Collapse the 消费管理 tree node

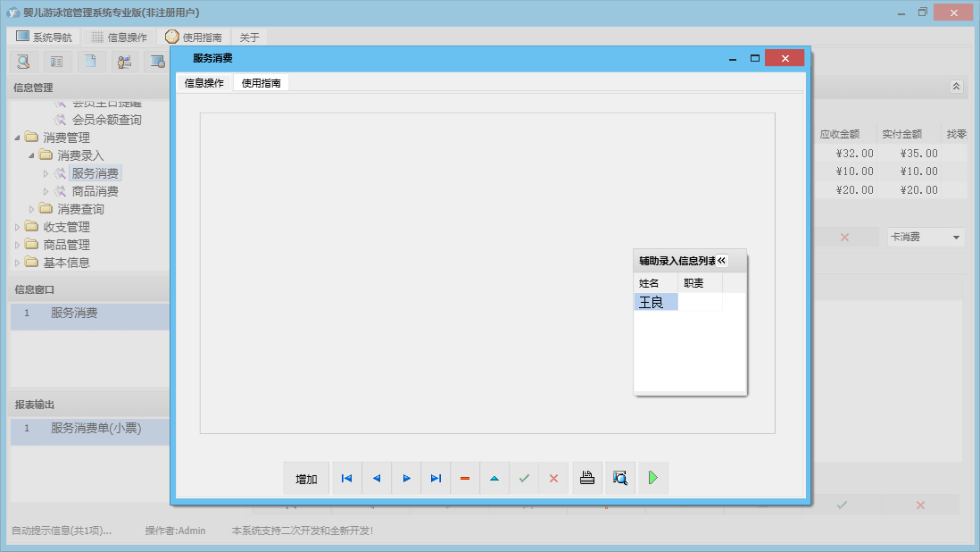18,138
